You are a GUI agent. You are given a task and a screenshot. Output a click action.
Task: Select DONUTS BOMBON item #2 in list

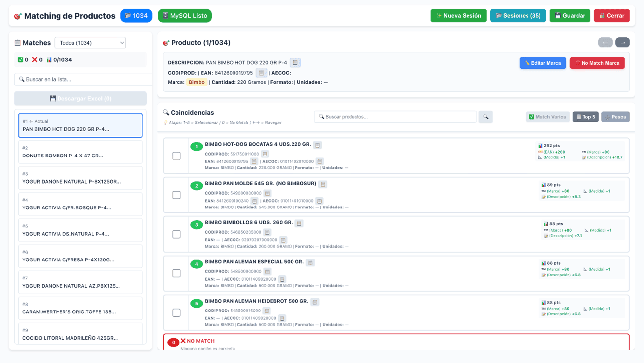(x=80, y=152)
